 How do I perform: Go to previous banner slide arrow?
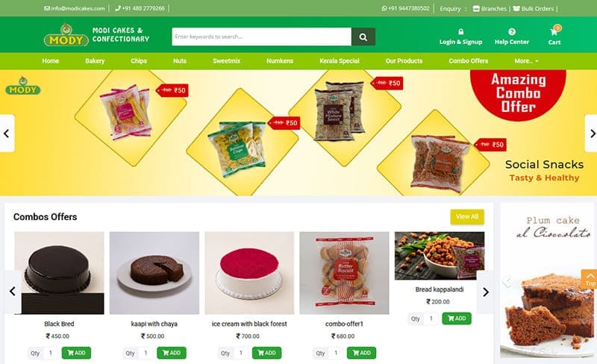(7, 134)
